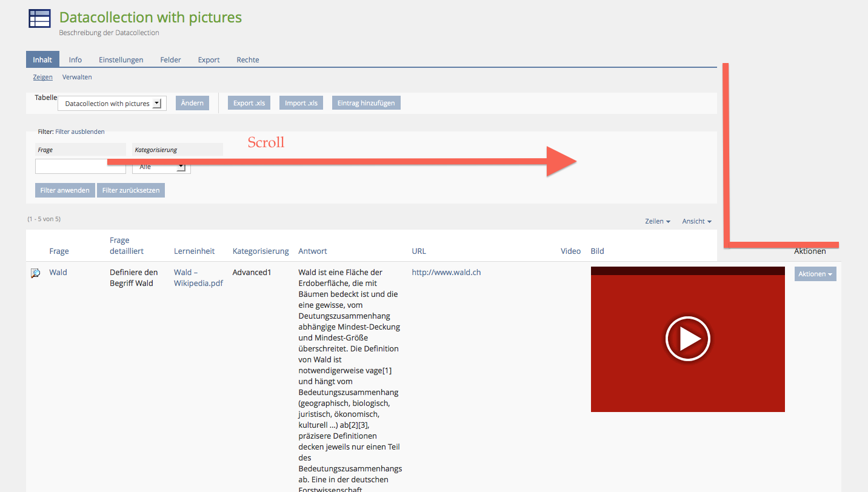Play the video in the Bild column

click(687, 339)
